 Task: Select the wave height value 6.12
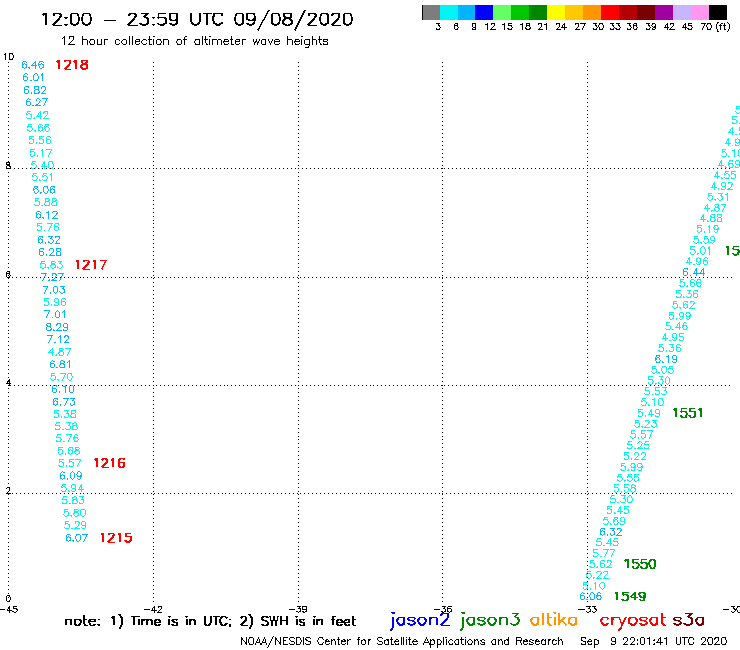coord(47,215)
